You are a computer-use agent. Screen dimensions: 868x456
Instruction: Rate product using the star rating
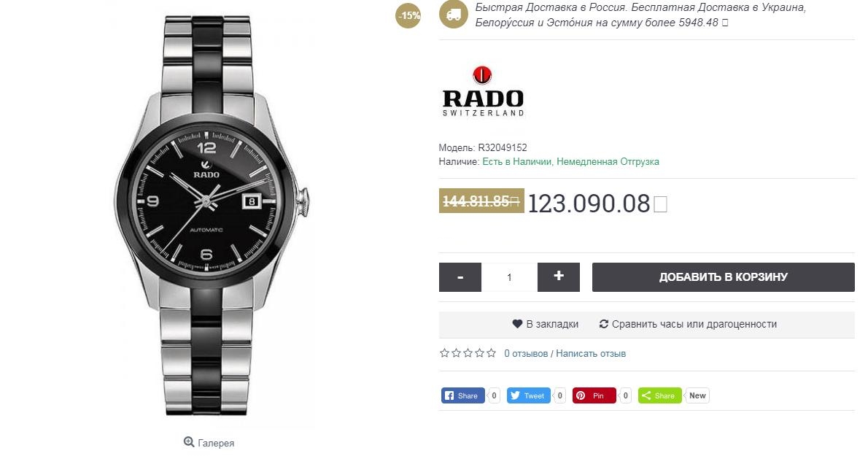click(468, 353)
